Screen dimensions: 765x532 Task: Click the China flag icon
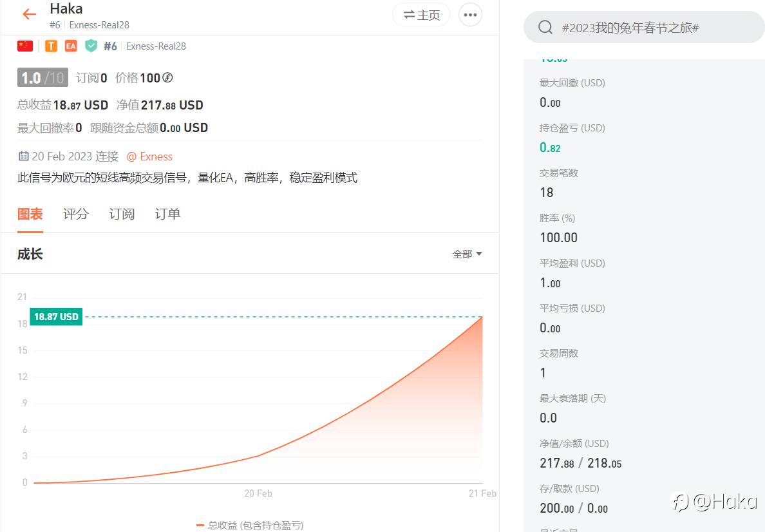25,46
